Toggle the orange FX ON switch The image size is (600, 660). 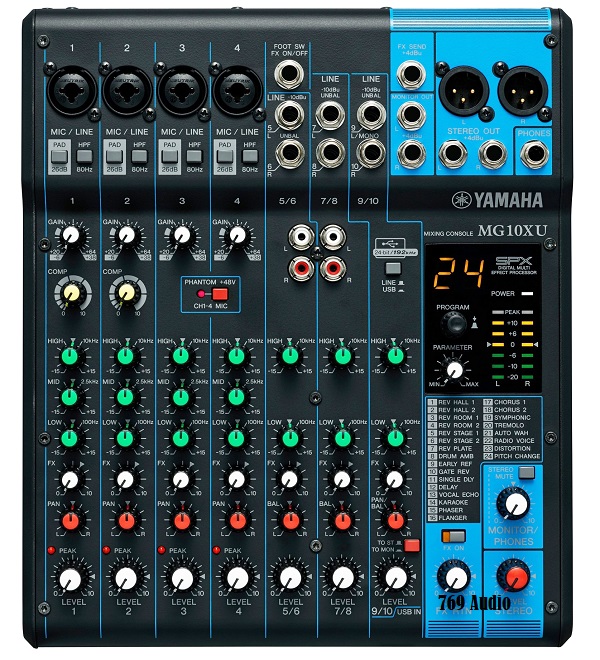coord(453,536)
